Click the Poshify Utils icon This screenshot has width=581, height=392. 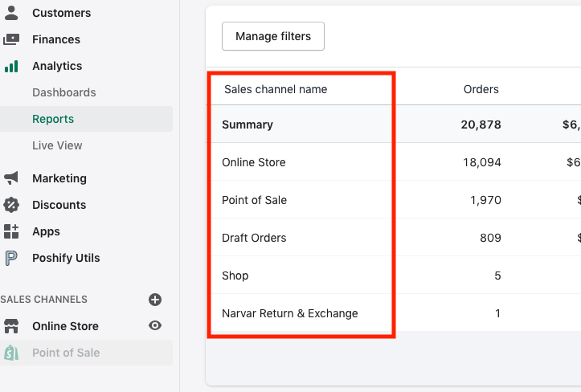tap(11, 258)
